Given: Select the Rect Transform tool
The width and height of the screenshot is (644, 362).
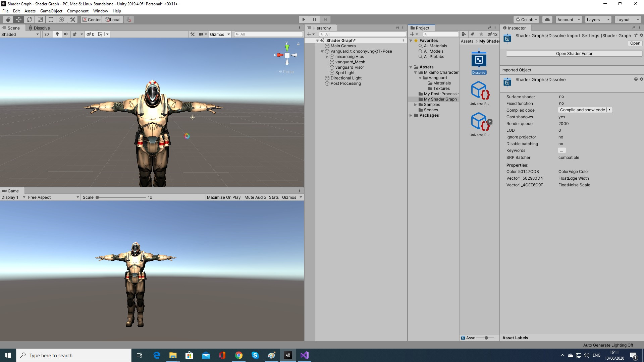Looking at the screenshot, I should click(51, 19).
